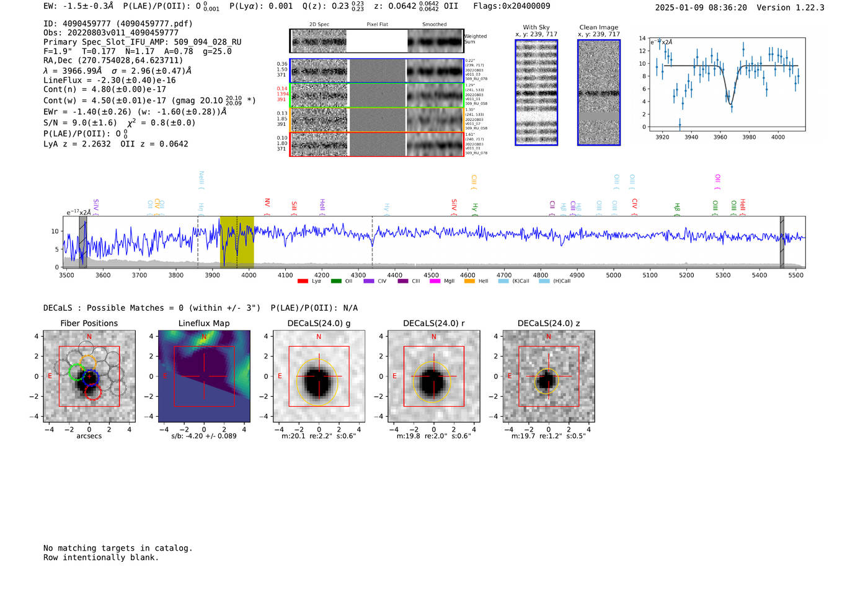Click the Gaussian line fit plot
Screen dimensions: 868x591
pos(727,84)
